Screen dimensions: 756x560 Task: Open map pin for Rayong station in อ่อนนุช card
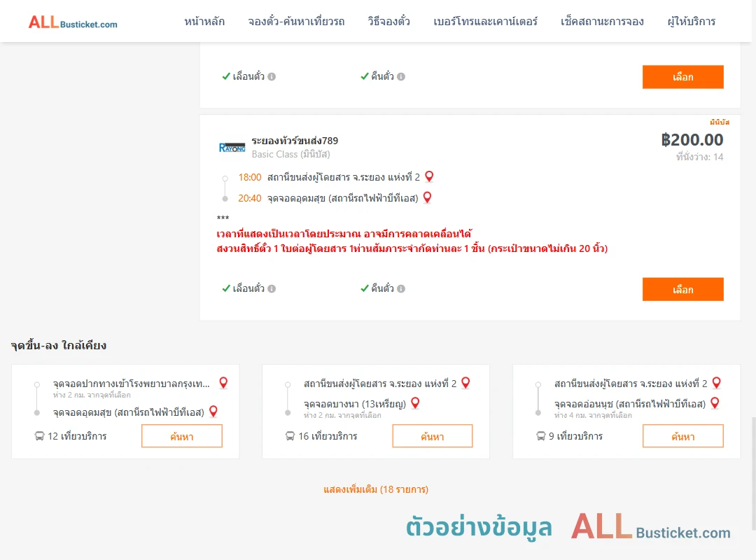click(x=717, y=383)
